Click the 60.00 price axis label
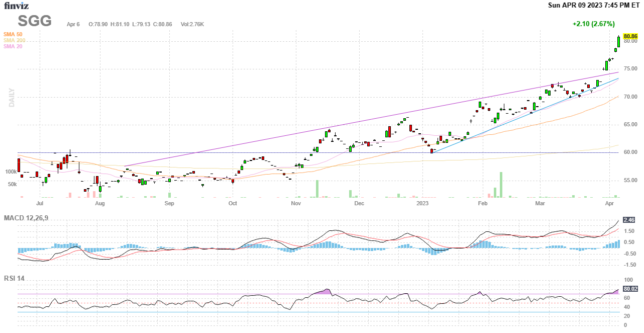Screen dimensions: 644x333 pos(630,152)
